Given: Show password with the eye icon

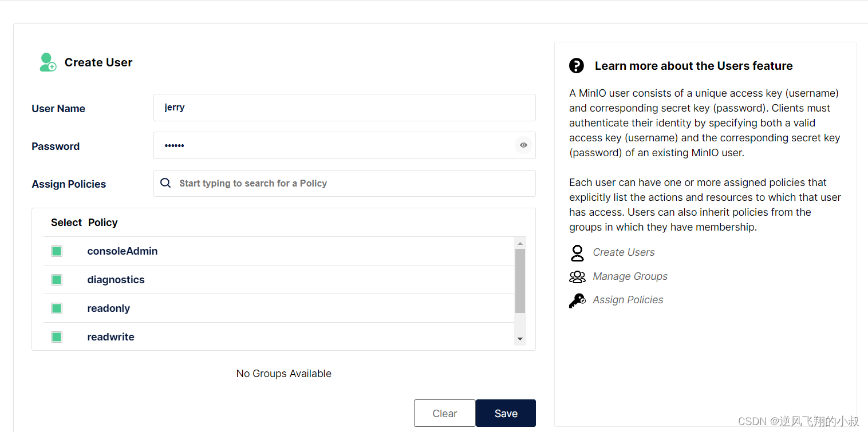Looking at the screenshot, I should pos(523,145).
